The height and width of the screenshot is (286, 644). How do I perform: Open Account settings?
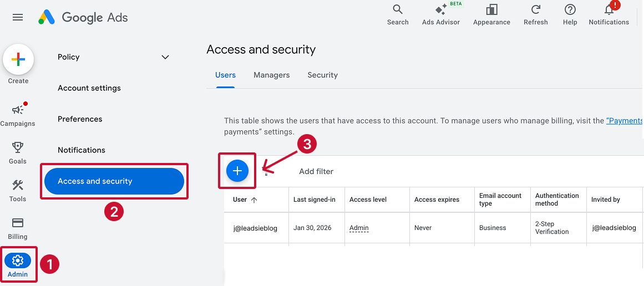[89, 88]
